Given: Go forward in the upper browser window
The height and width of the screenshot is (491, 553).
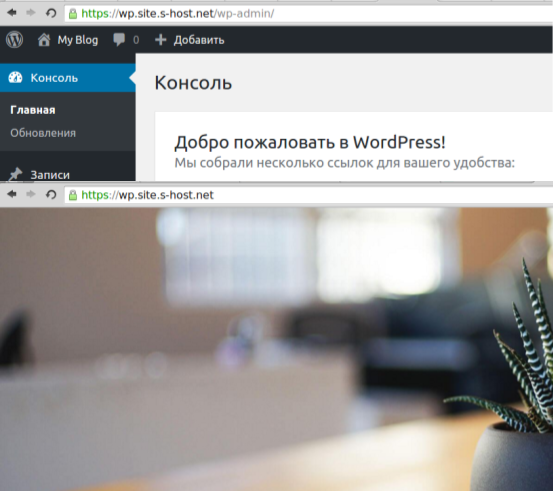Looking at the screenshot, I should 31,13.
